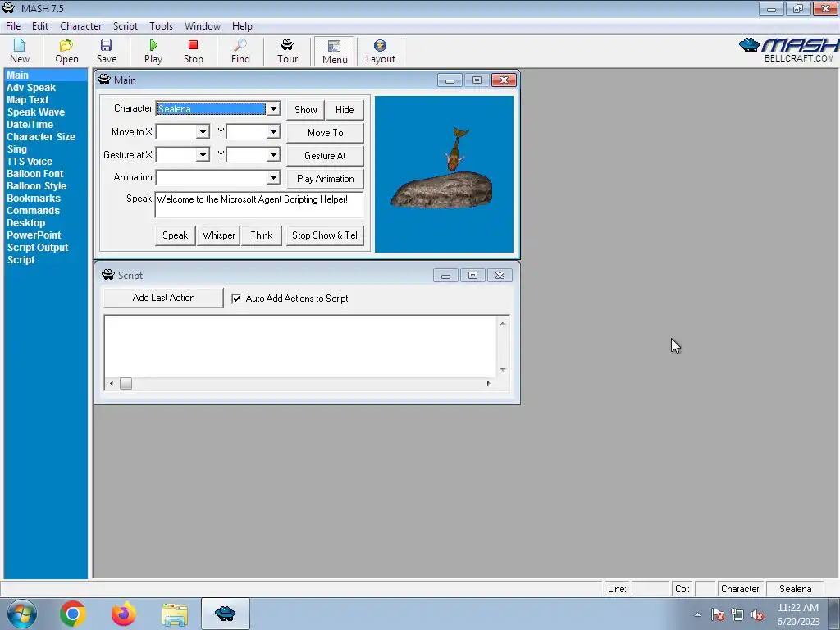840x630 pixels.
Task: Click the Think button
Action: click(262, 235)
